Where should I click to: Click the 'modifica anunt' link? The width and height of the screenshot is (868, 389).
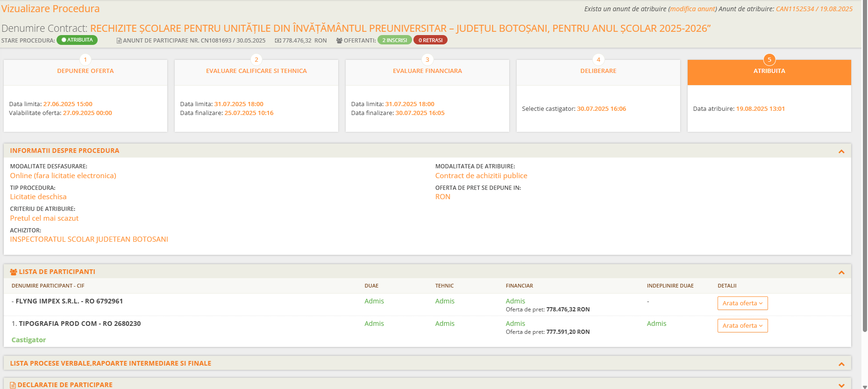692,9
